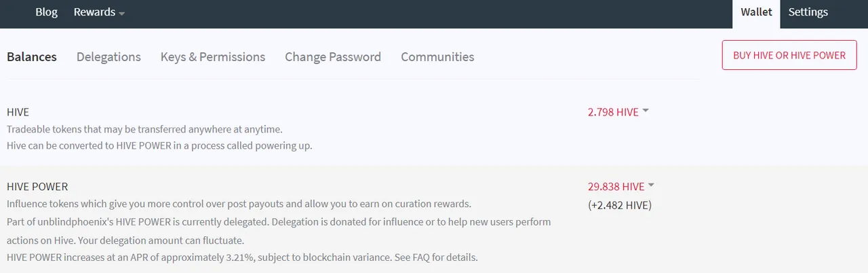Click the HIVE POWER section heading
This screenshot has height=273, width=868.
[37, 186]
